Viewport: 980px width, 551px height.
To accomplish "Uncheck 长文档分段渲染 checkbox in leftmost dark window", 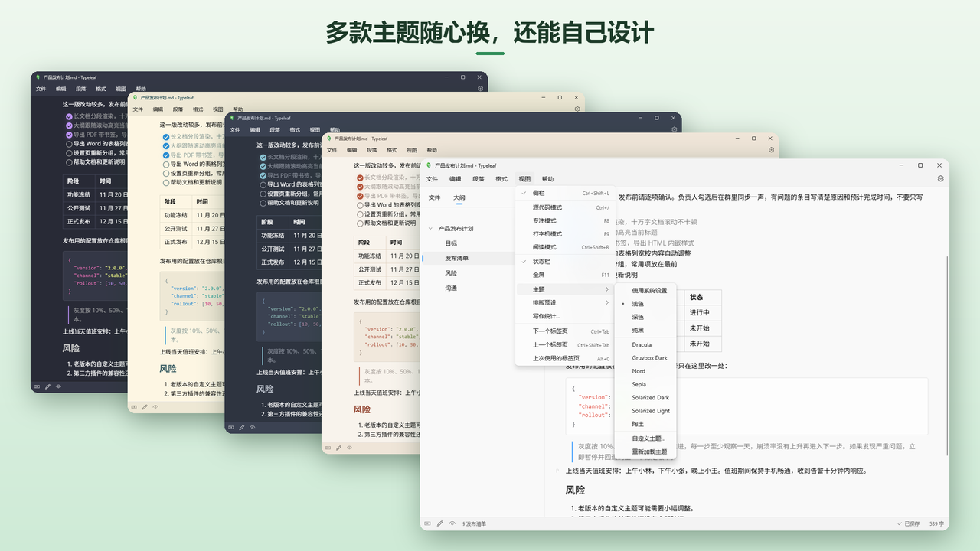I will point(69,116).
